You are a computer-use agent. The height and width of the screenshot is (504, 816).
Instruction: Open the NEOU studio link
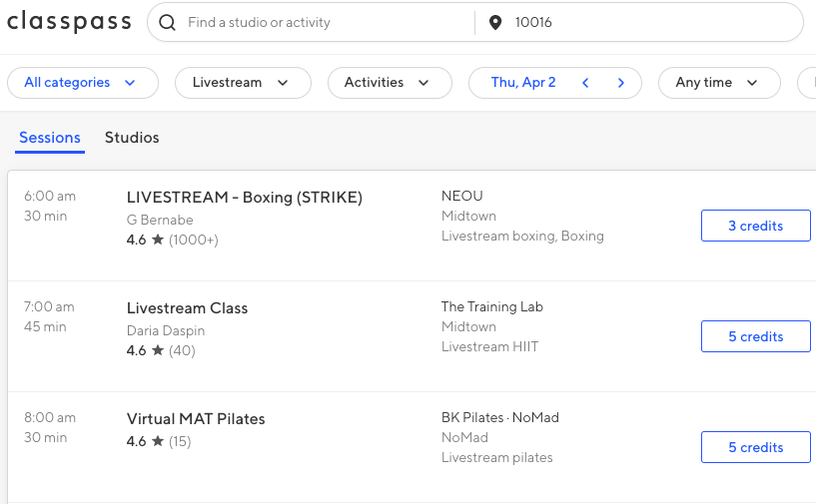pos(462,196)
